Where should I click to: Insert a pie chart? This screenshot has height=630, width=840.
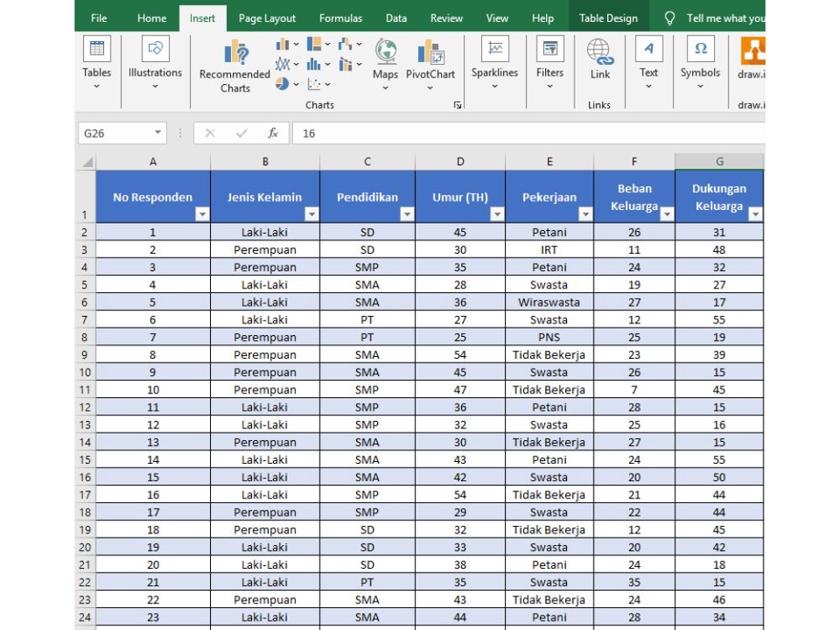pyautogui.click(x=283, y=83)
